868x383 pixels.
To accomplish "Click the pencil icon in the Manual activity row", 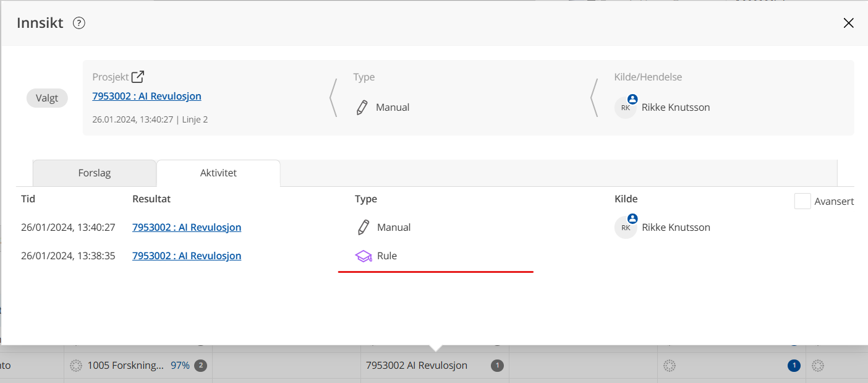I will (364, 227).
